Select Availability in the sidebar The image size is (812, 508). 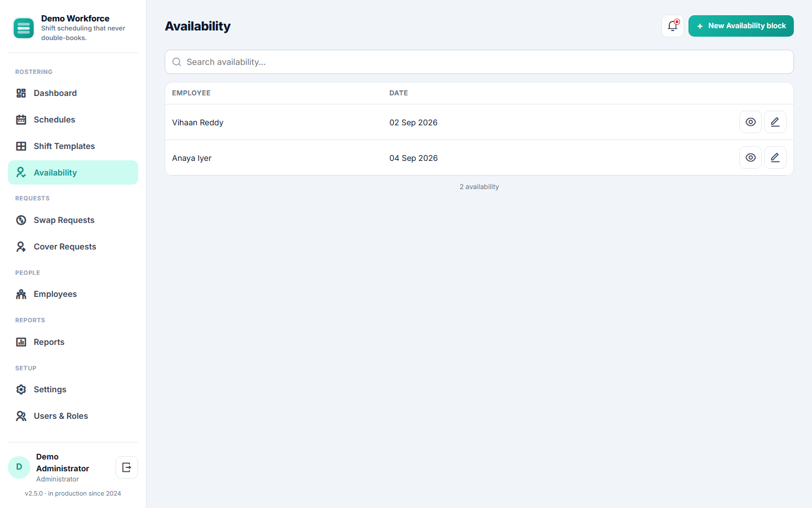[73, 173]
